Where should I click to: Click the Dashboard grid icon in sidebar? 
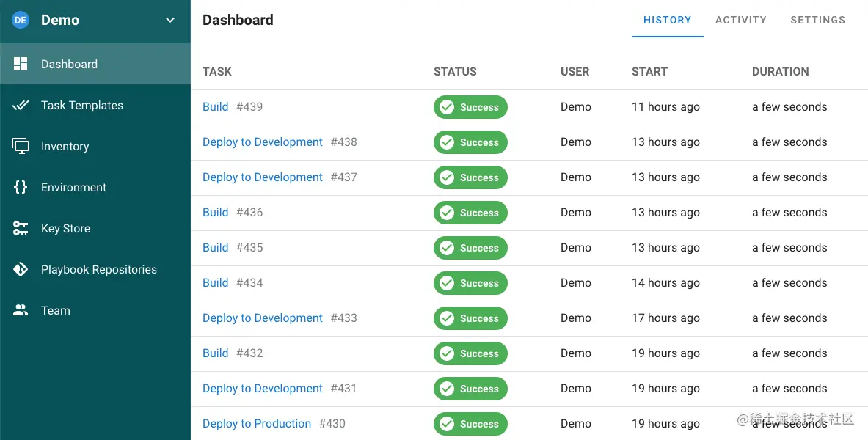coord(21,65)
